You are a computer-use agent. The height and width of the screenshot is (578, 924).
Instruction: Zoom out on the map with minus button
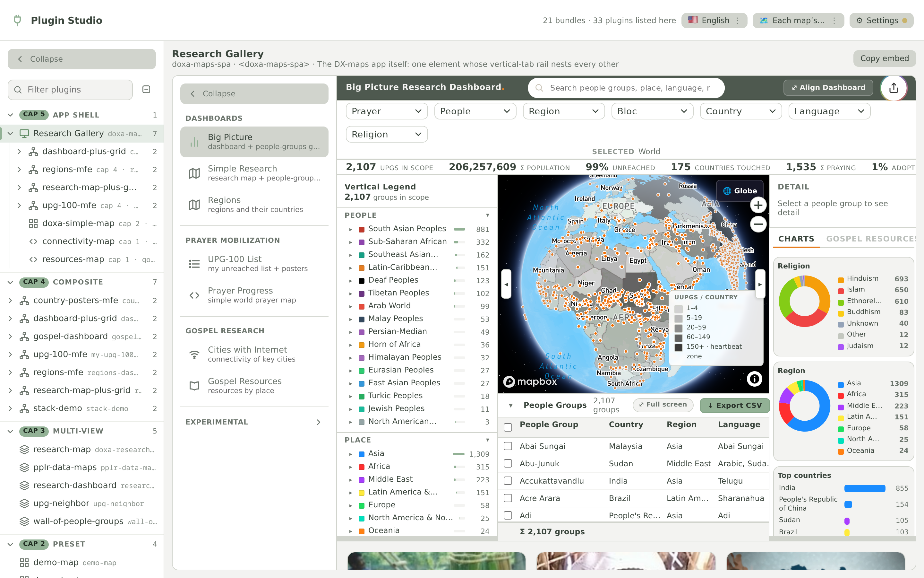(x=758, y=224)
